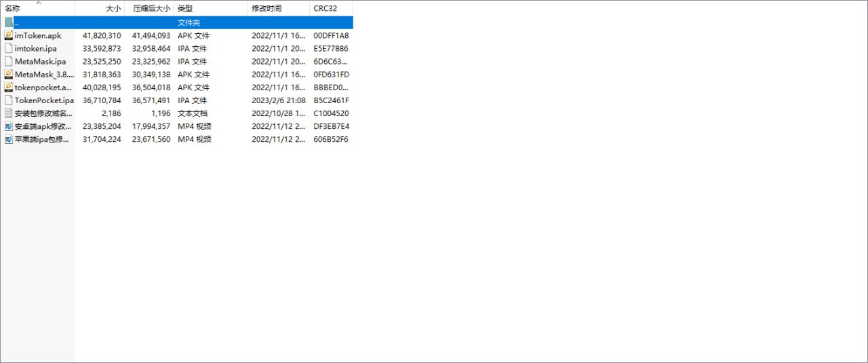Sort the list by the 名称 column

point(12,9)
